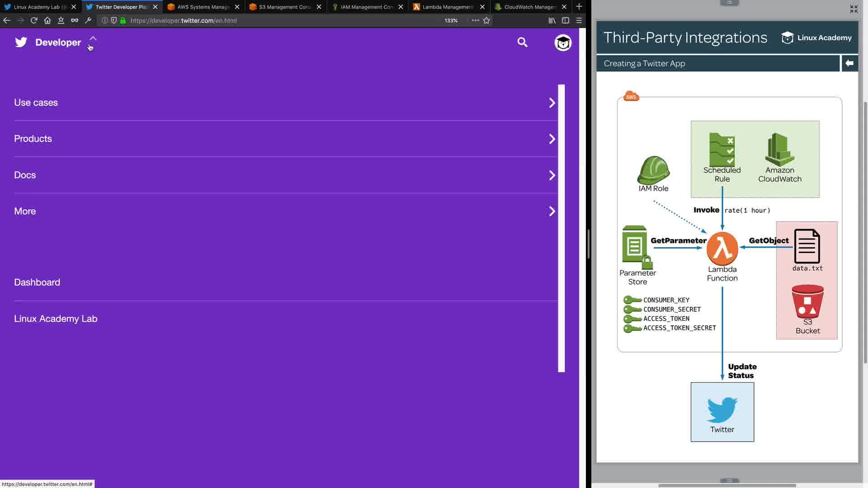Expand the Docs menu chevron
This screenshot has width=868, height=488.
(x=552, y=175)
